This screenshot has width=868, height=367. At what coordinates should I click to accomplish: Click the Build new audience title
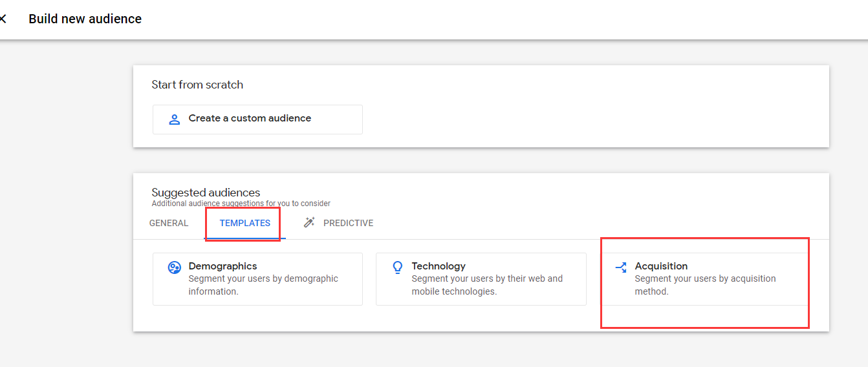[x=85, y=19]
